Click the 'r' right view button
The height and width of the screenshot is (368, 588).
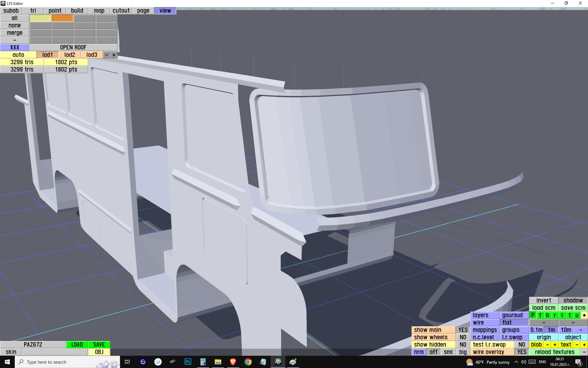tap(555, 315)
